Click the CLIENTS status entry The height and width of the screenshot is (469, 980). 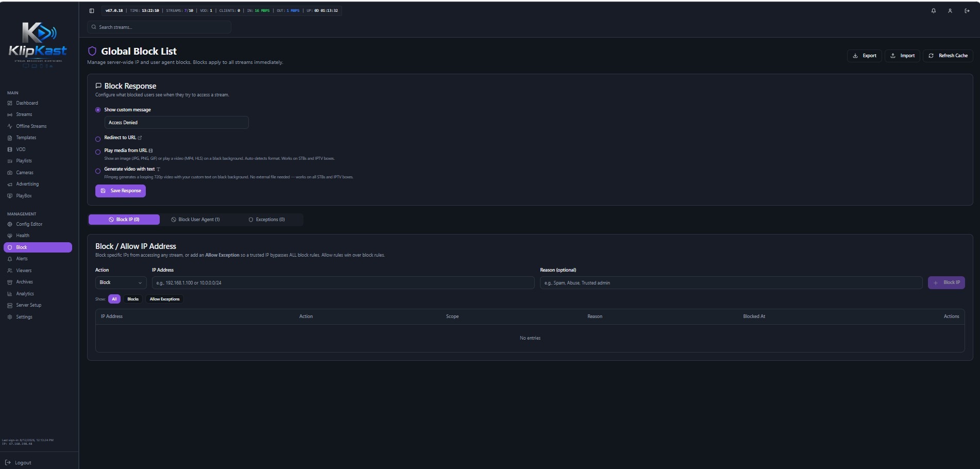tap(229, 11)
